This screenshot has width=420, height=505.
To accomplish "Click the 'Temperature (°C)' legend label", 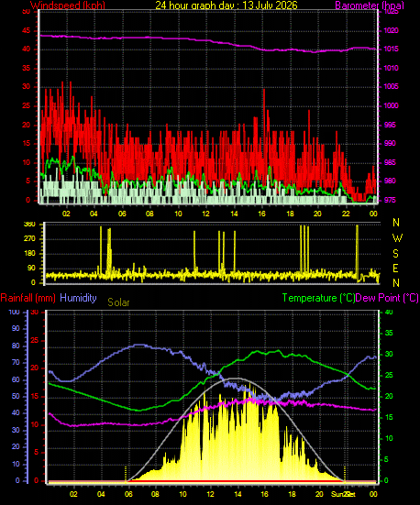I will coord(318,298).
